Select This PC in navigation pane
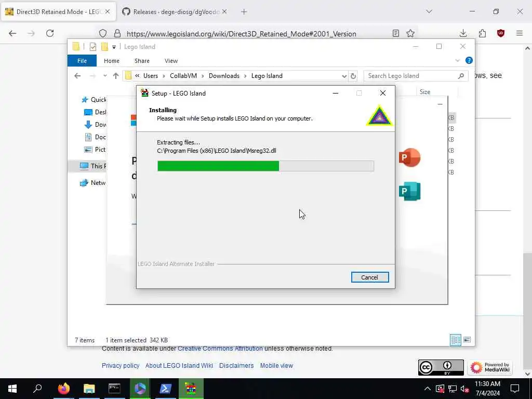Screen dimensions: 532x399 coord(92,166)
